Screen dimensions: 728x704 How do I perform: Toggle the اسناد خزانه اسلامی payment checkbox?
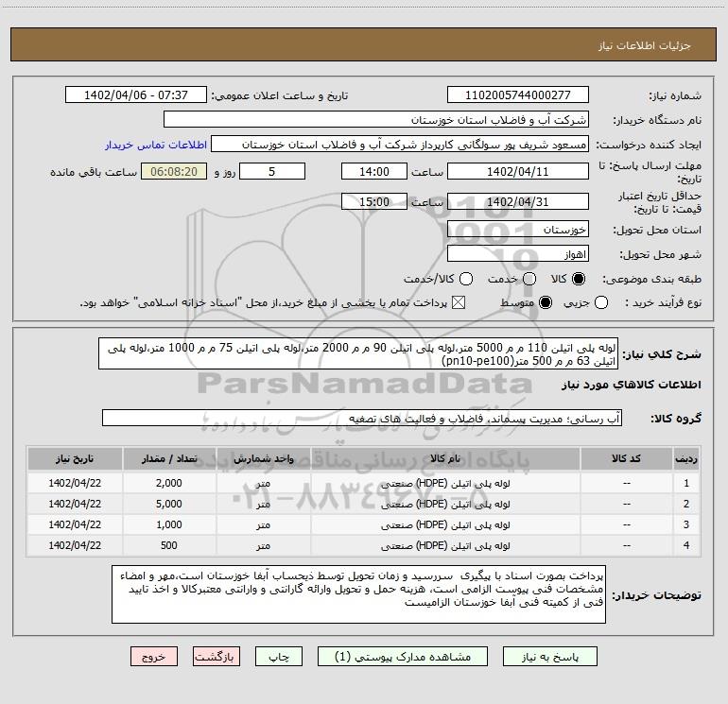click(459, 302)
